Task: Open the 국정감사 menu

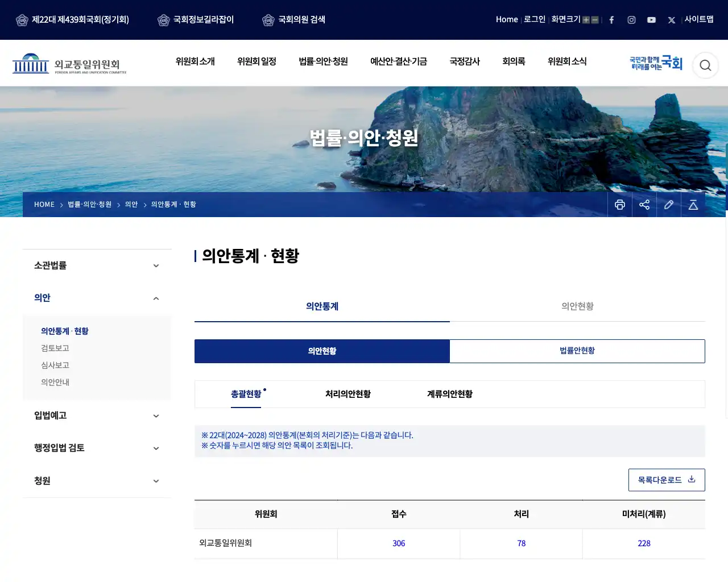Action: point(465,61)
